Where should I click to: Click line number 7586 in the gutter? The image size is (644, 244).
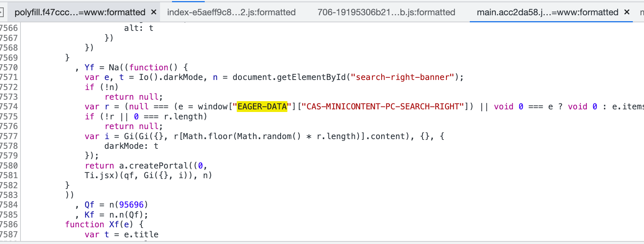click(x=9, y=225)
